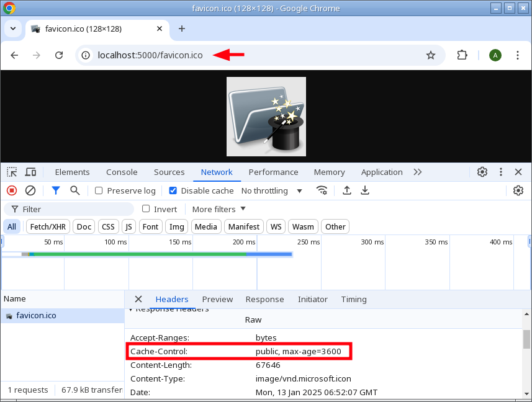The height and width of the screenshot is (402, 532).
Task: Tick the Invert filter checkbox
Action: 146,209
